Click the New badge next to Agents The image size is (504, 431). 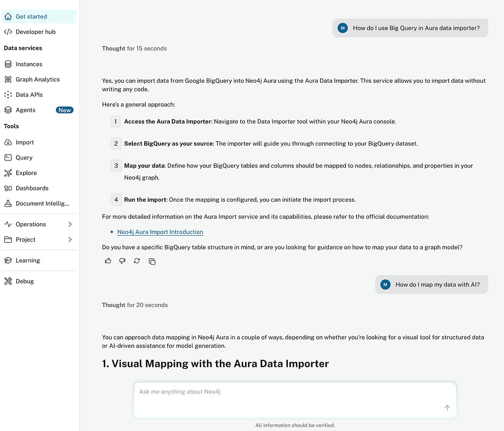click(64, 110)
